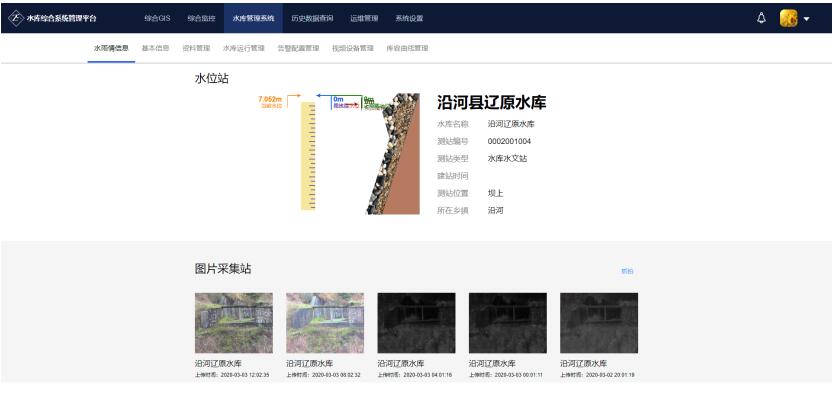This screenshot has height=398, width=838.
Task: Click the yellow water level gauge ruler
Action: (x=308, y=156)
